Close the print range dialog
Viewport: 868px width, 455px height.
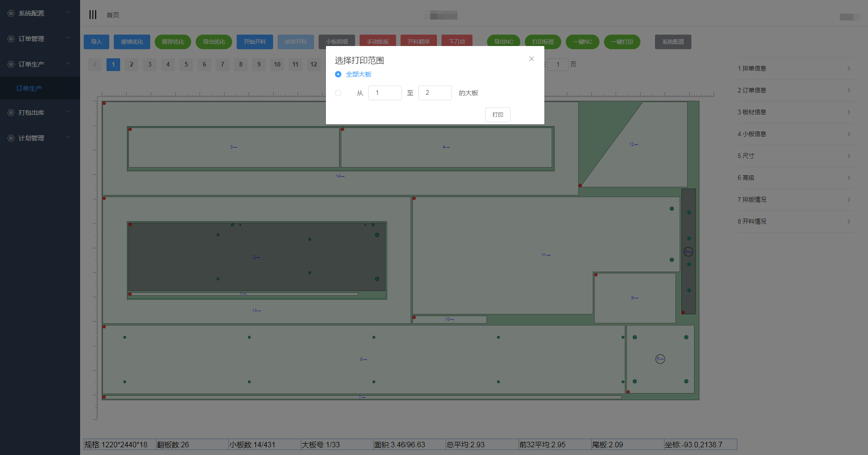click(531, 59)
